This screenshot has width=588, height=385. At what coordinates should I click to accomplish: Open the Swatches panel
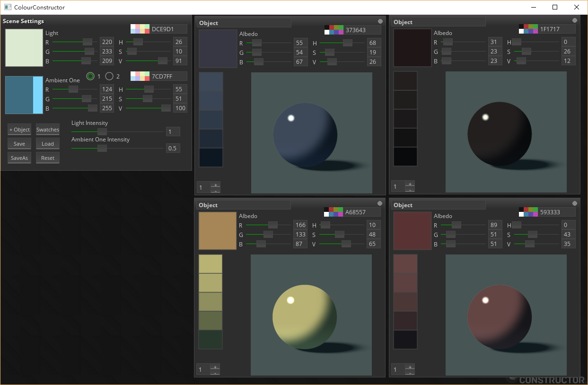(x=48, y=130)
